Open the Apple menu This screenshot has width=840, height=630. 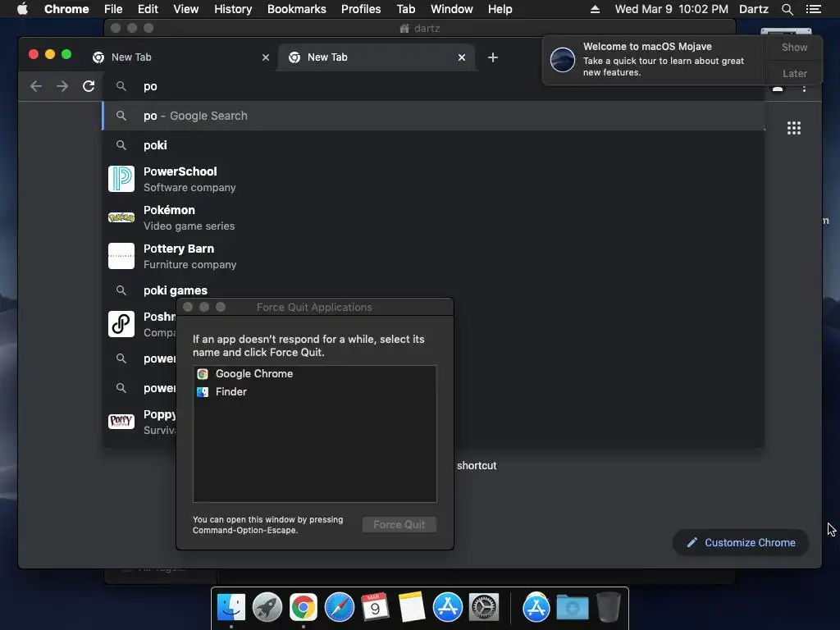click(22, 9)
